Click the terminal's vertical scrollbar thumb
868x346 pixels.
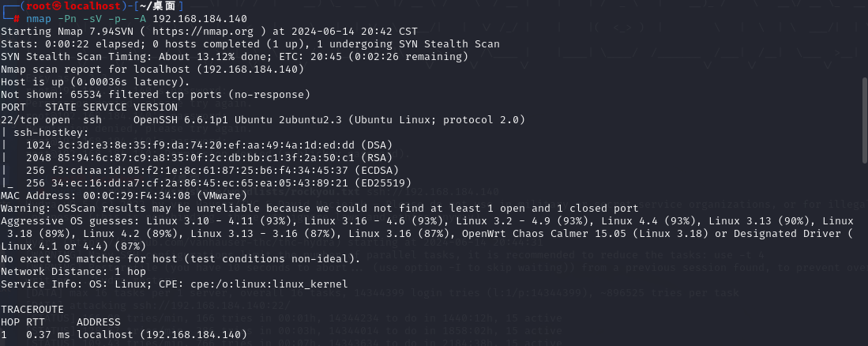click(865, 120)
